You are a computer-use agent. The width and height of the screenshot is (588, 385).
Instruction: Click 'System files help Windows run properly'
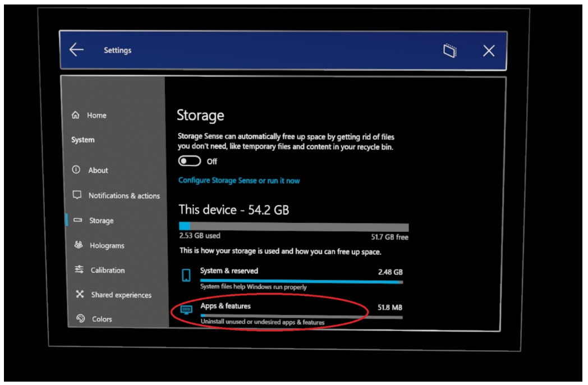point(254,286)
